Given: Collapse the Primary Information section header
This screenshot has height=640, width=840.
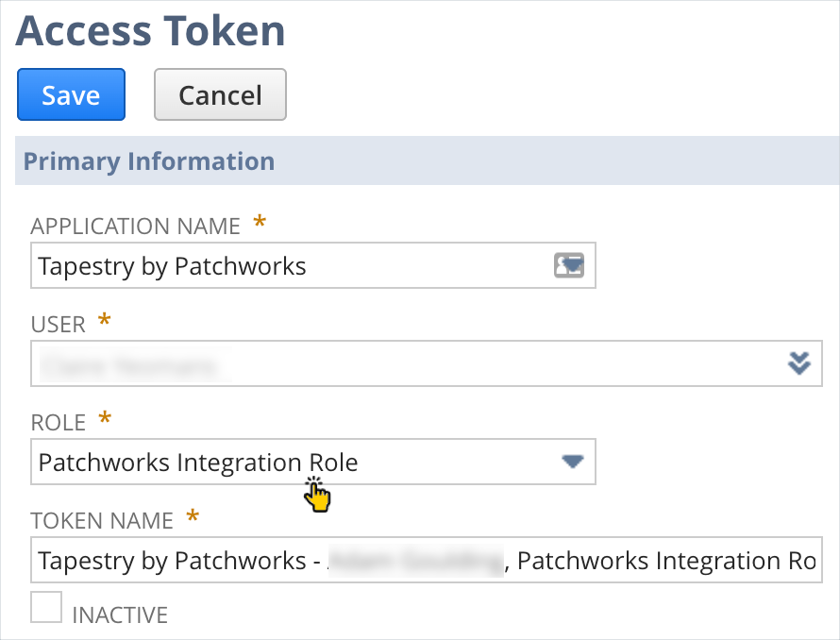Looking at the screenshot, I should tap(149, 161).
